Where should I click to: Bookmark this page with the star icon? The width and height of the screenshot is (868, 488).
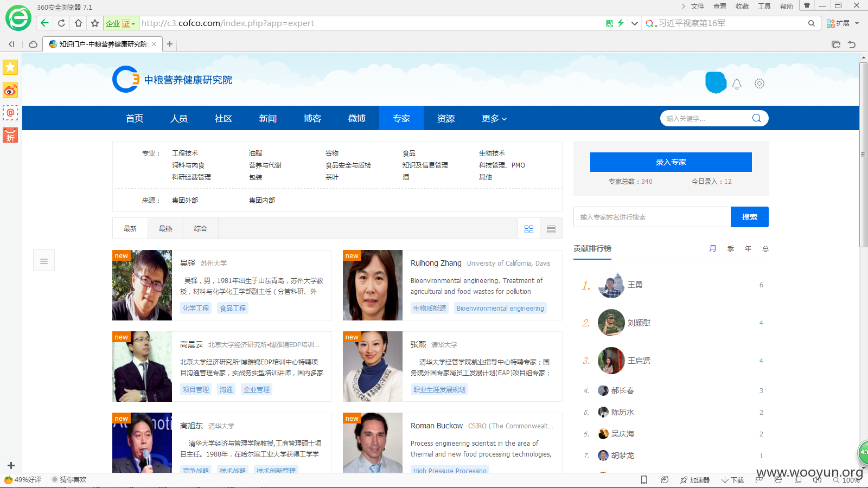pyautogui.click(x=95, y=23)
